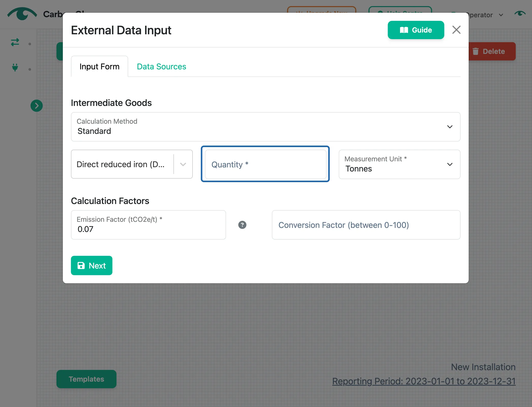
Task: Open the transfer arrows sidebar icon
Action: (15, 42)
